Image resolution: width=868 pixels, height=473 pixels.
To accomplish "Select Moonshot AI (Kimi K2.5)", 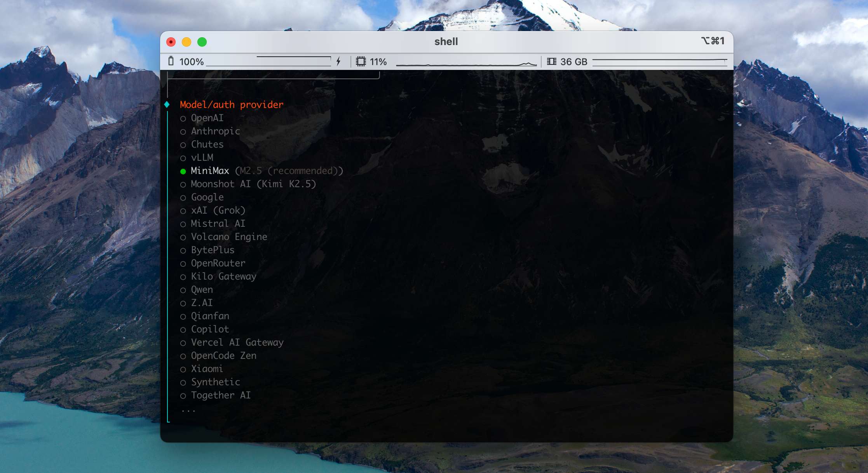I will 253,184.
